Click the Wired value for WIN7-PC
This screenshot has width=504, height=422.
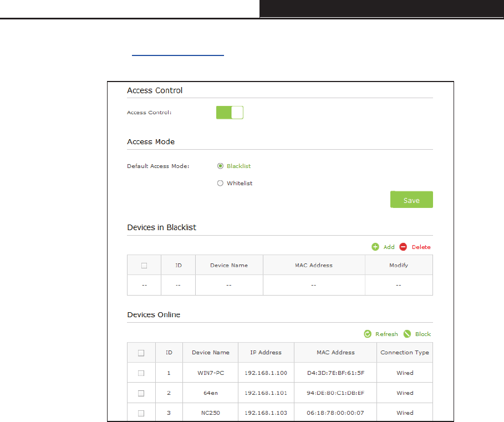[405, 373]
